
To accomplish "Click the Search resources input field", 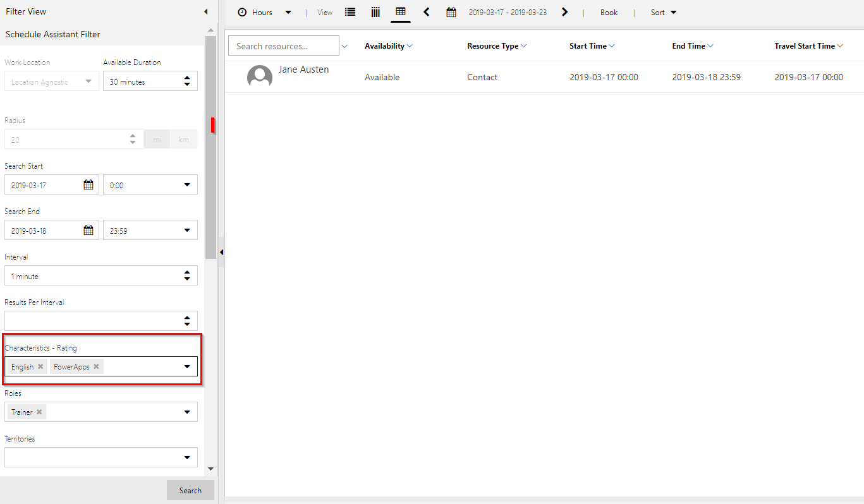I will point(283,46).
